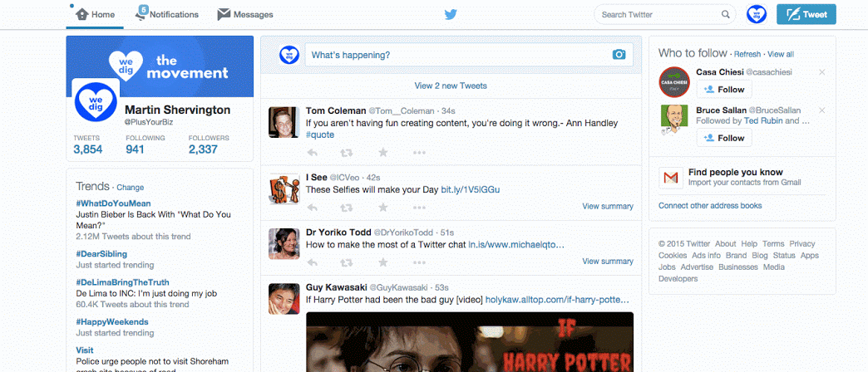Open the ln.is/www.michaelqto link
The width and height of the screenshot is (868, 372).
click(x=516, y=244)
